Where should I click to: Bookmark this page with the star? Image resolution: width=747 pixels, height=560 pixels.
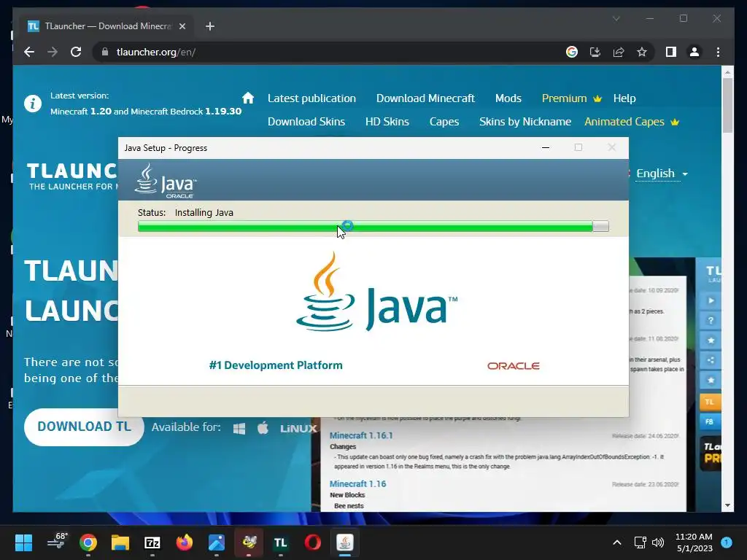(642, 52)
